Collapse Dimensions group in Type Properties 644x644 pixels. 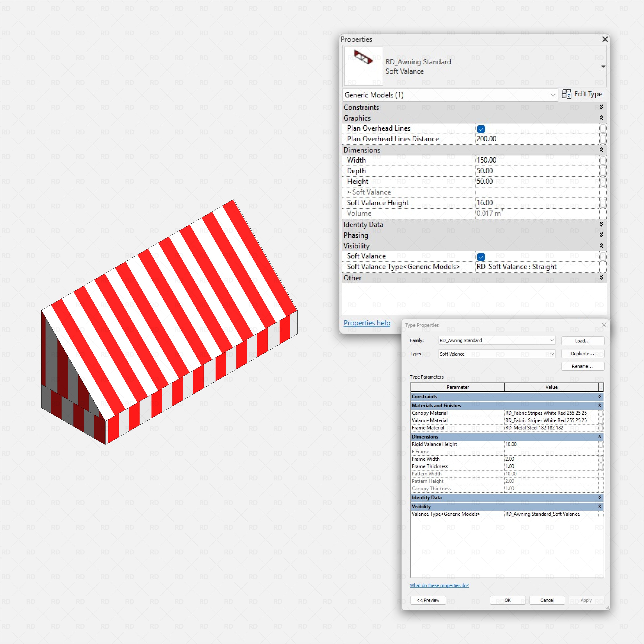(599, 437)
